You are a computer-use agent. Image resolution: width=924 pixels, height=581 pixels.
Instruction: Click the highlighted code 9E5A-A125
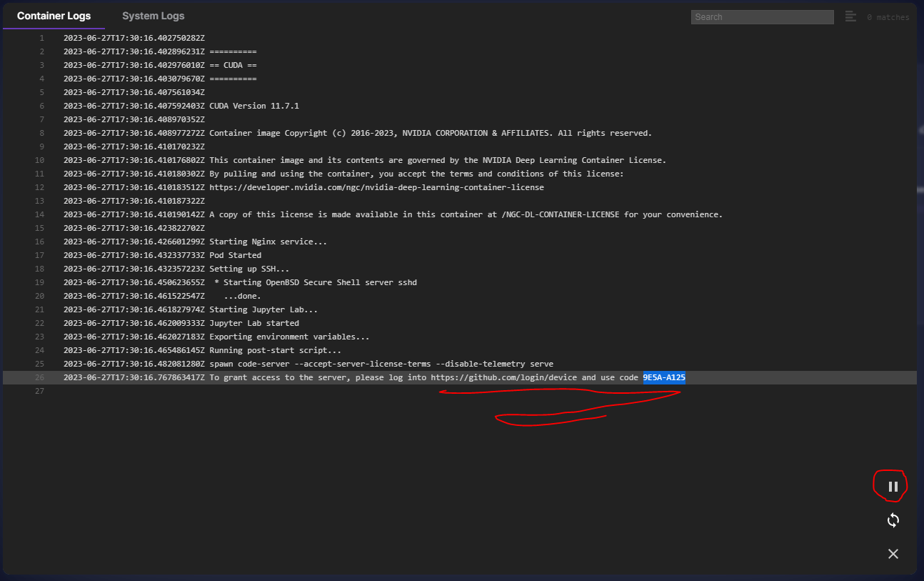pyautogui.click(x=663, y=377)
